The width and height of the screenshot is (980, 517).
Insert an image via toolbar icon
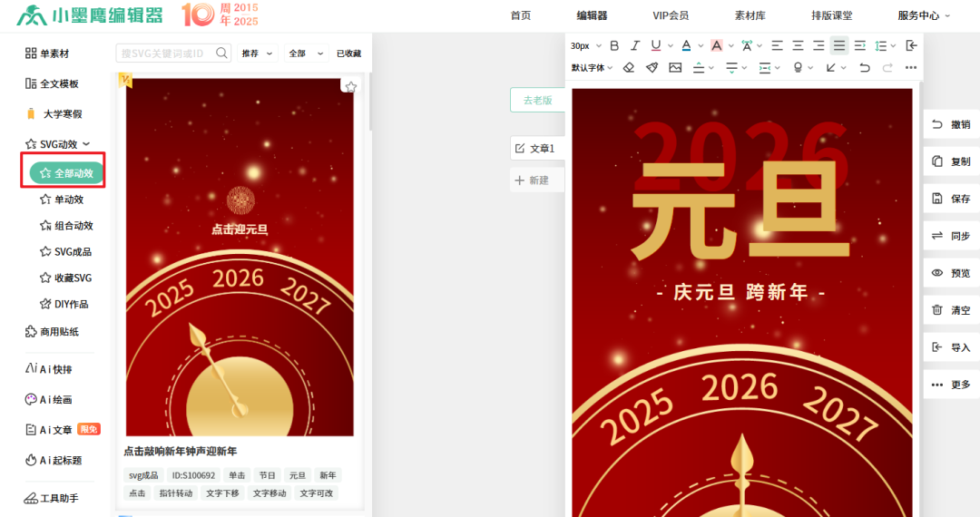675,67
